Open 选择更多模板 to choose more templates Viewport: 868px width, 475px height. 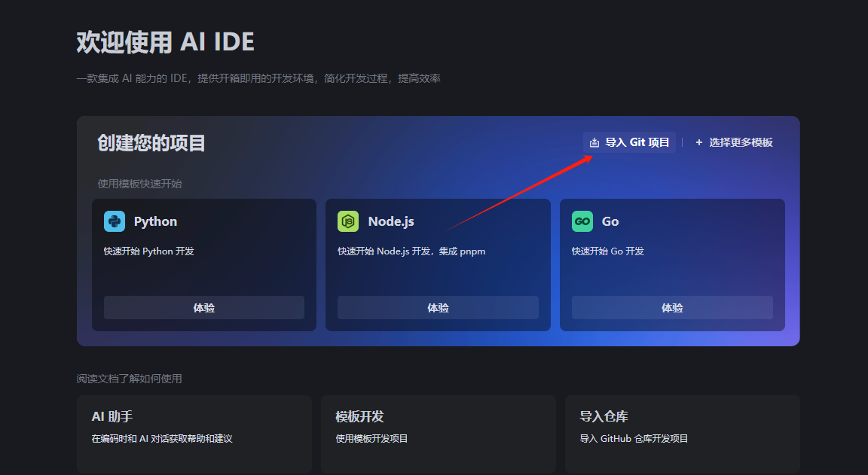[x=734, y=143]
